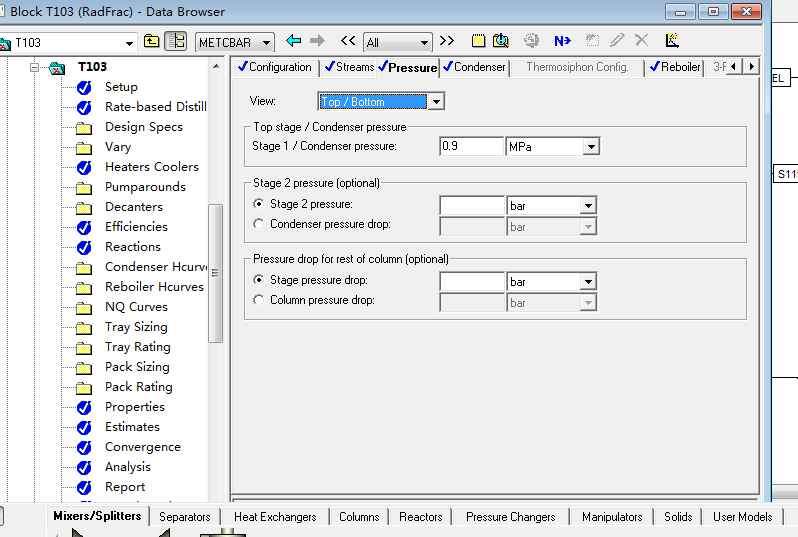Toggle the folder list tree view
798x537 pixels.
[x=176, y=41]
